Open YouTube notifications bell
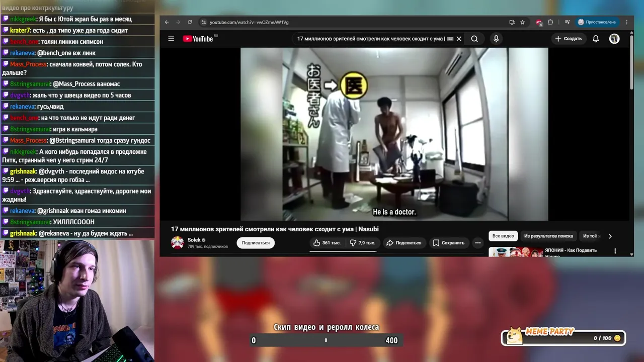The height and width of the screenshot is (362, 644). click(596, 39)
